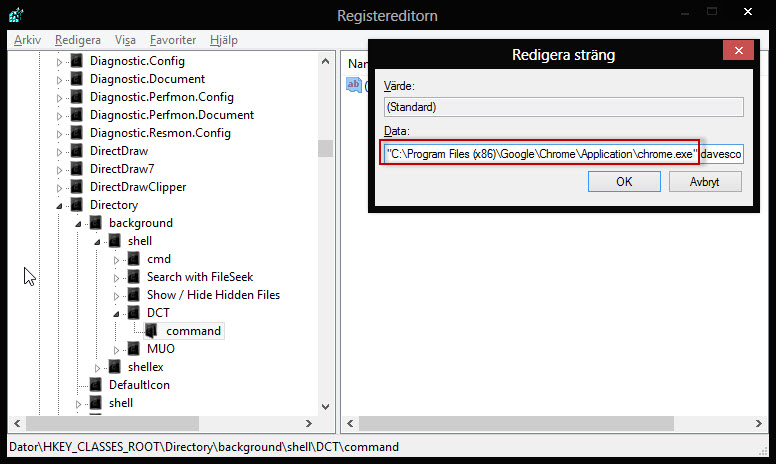This screenshot has height=464, width=776.
Task: Collapse the DCT key
Action: (x=116, y=314)
